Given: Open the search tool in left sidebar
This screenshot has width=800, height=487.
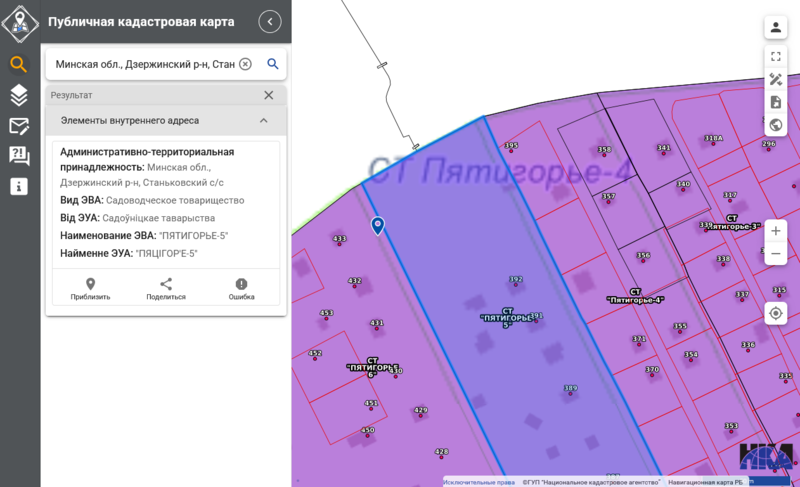Looking at the screenshot, I should coord(19,65).
